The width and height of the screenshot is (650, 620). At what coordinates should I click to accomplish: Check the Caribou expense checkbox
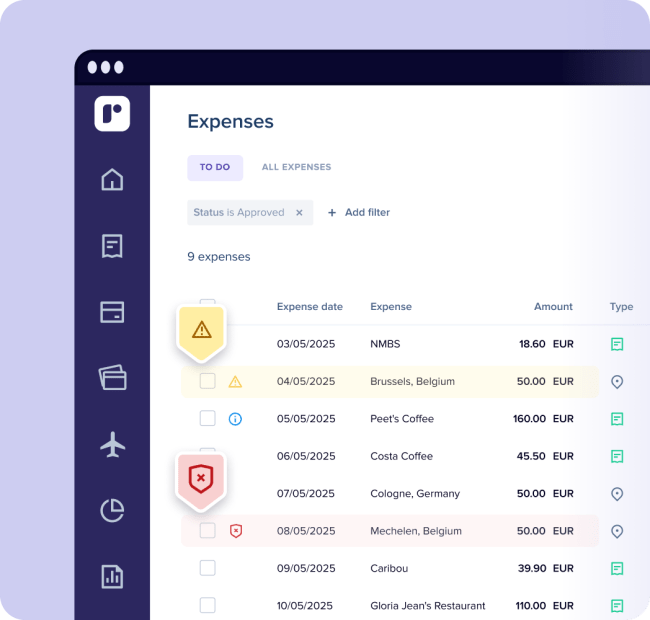207,568
